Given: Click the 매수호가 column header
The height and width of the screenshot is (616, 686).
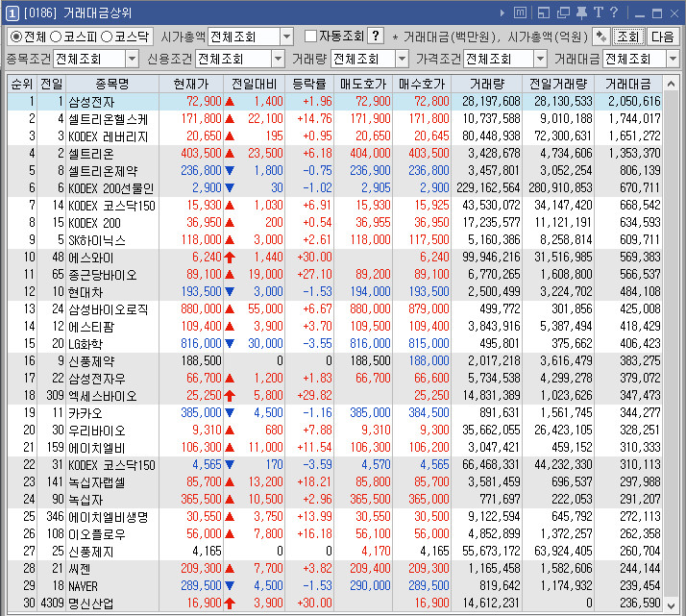Looking at the screenshot, I should pyautogui.click(x=422, y=84).
